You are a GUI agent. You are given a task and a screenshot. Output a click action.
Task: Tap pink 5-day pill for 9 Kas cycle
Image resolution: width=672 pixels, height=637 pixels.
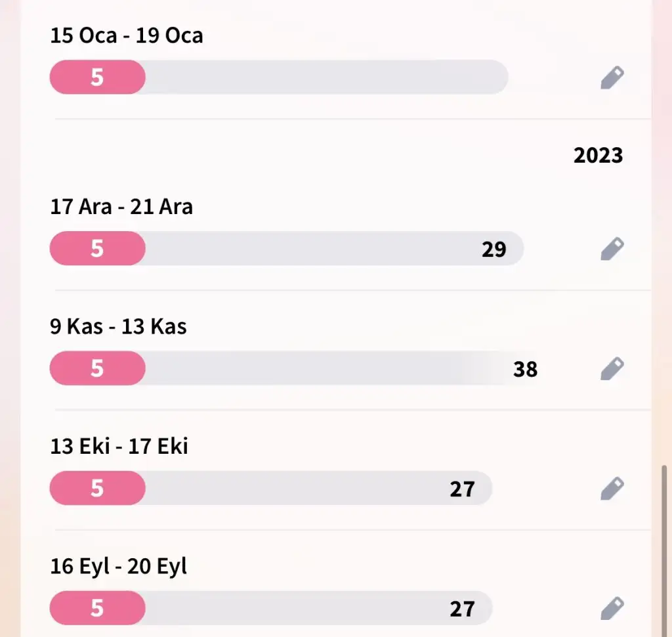point(98,368)
